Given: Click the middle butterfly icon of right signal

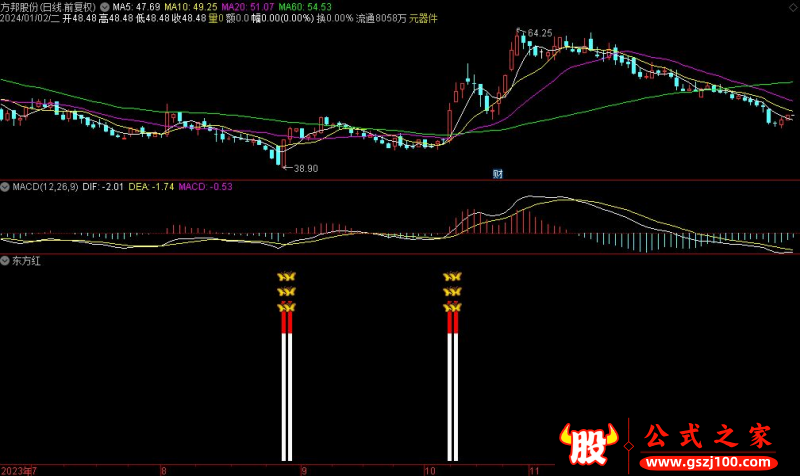Looking at the screenshot, I should tap(452, 291).
